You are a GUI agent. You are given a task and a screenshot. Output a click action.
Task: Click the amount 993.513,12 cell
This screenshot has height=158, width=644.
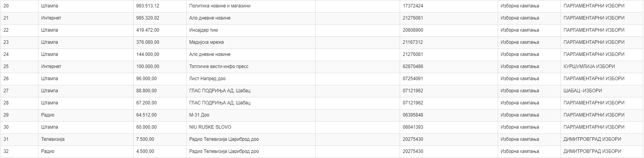click(148, 6)
